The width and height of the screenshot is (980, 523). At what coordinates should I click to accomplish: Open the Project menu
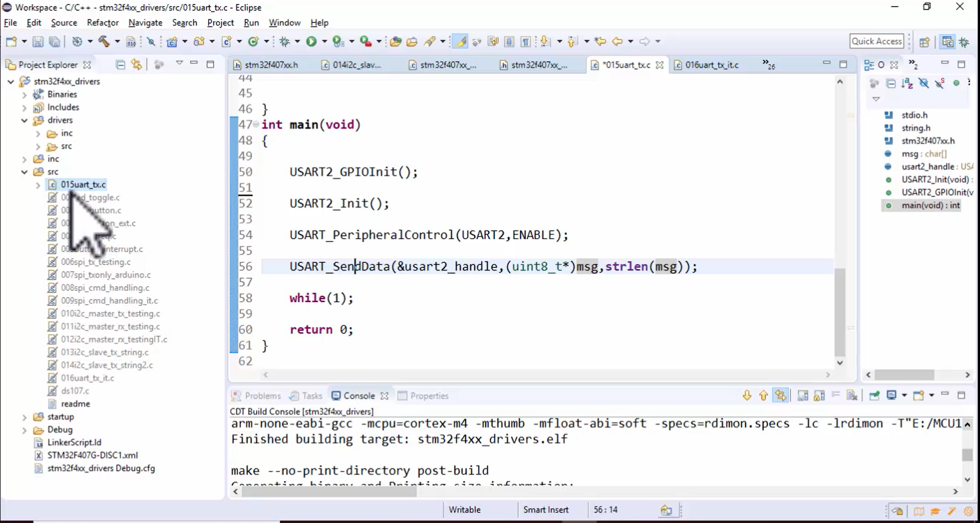[220, 22]
